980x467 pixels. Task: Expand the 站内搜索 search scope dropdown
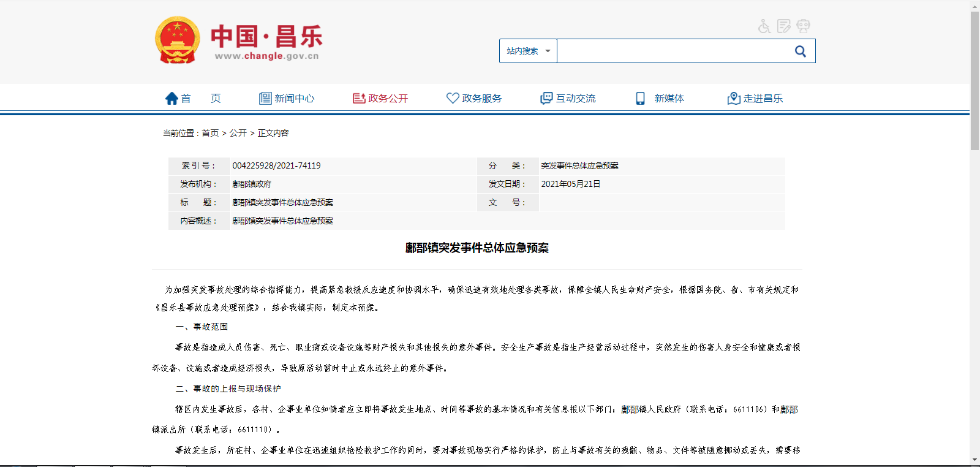pyautogui.click(x=528, y=51)
